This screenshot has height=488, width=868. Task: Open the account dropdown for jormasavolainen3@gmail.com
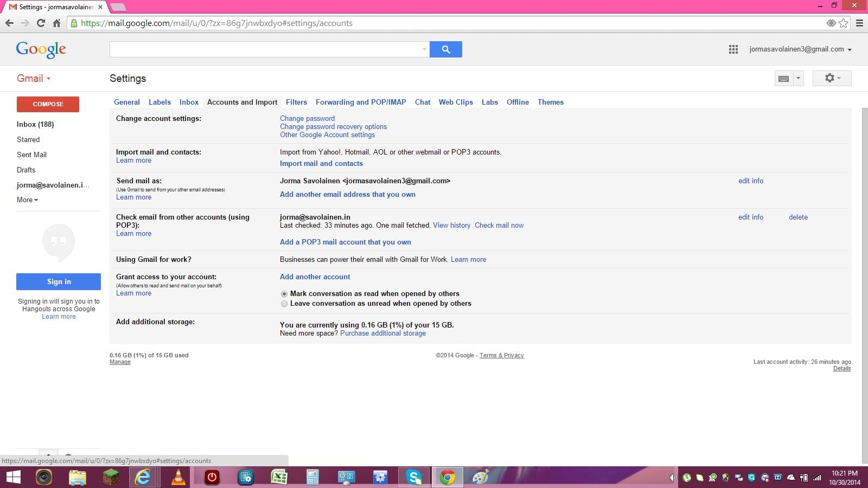point(800,49)
